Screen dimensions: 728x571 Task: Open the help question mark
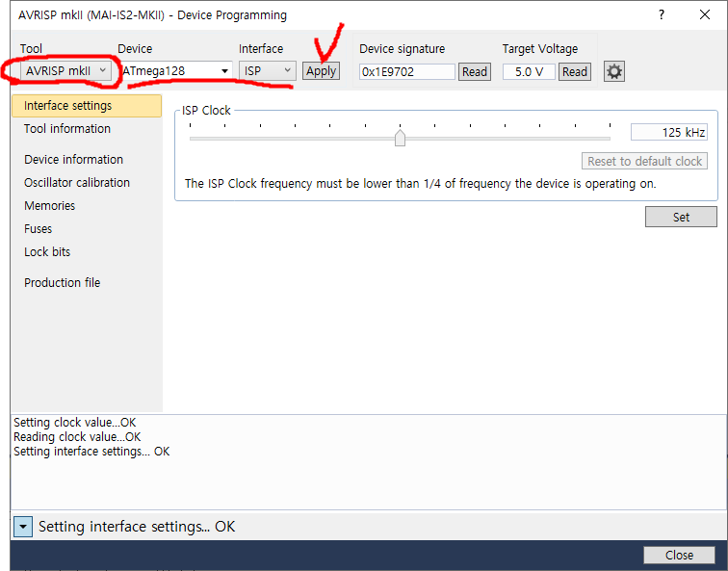662,14
